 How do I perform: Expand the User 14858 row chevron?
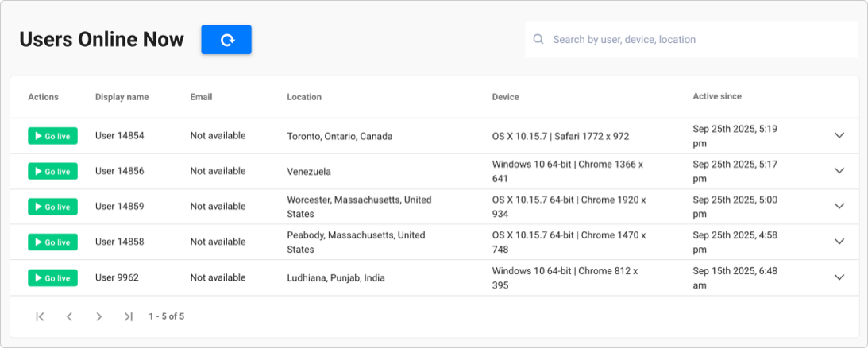click(839, 242)
